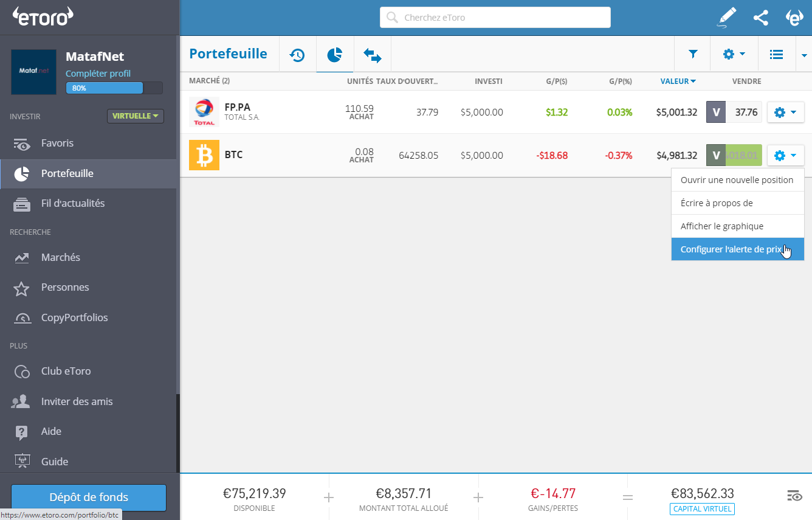
Task: Click the share icon in the header
Action: tap(760, 18)
